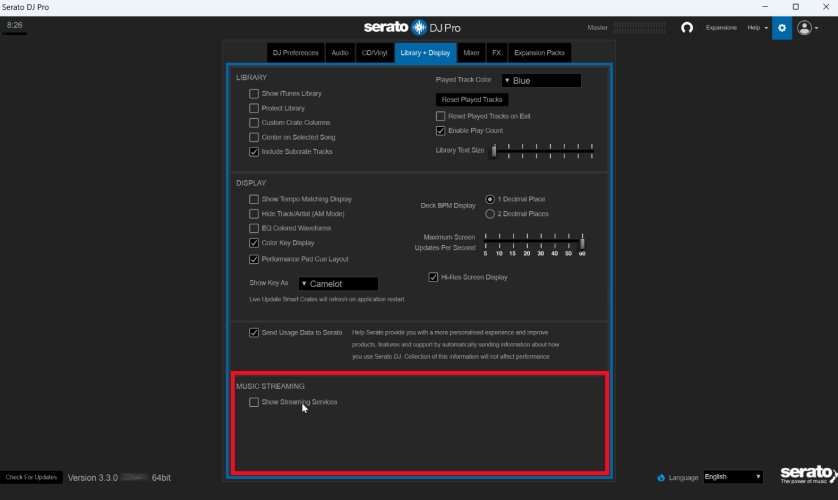Enable Show Tempo Matching Display
This screenshot has height=500, width=838.
pos(254,199)
